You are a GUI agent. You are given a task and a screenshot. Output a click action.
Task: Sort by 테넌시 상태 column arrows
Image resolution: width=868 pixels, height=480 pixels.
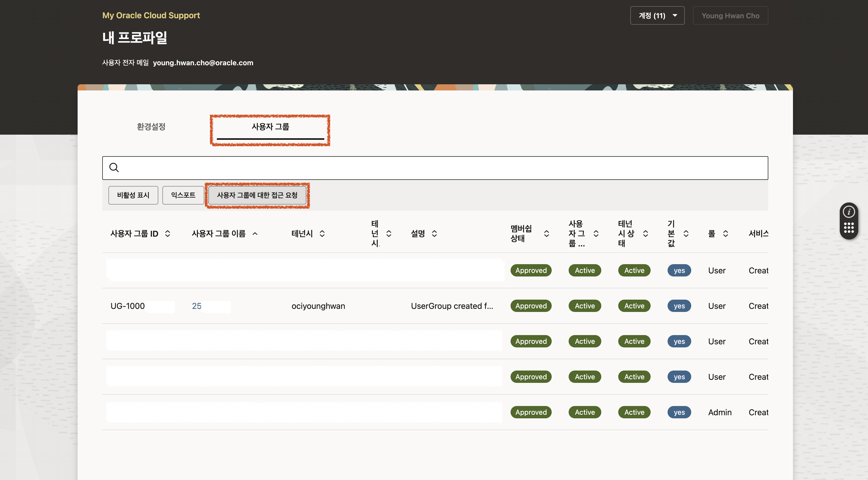(646, 233)
